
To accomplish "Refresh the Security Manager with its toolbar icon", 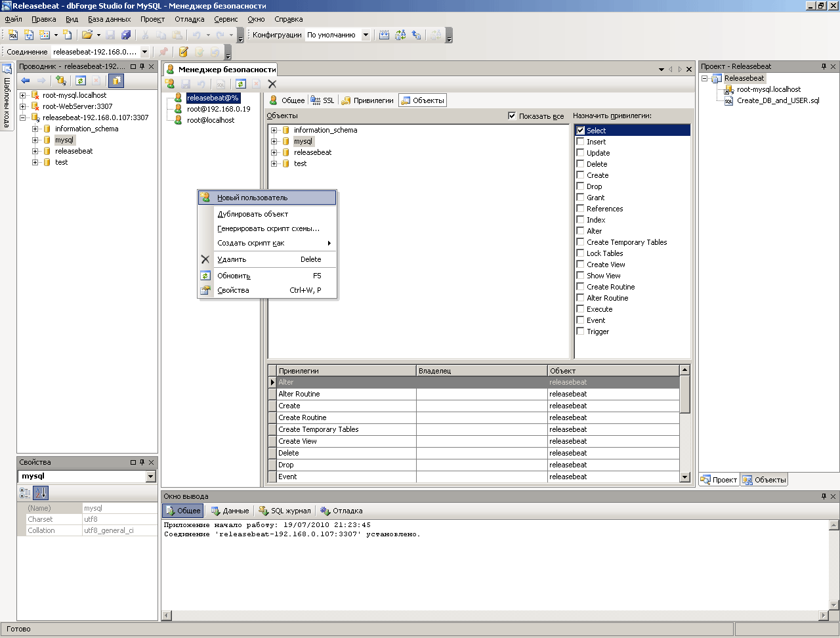I will pos(241,84).
